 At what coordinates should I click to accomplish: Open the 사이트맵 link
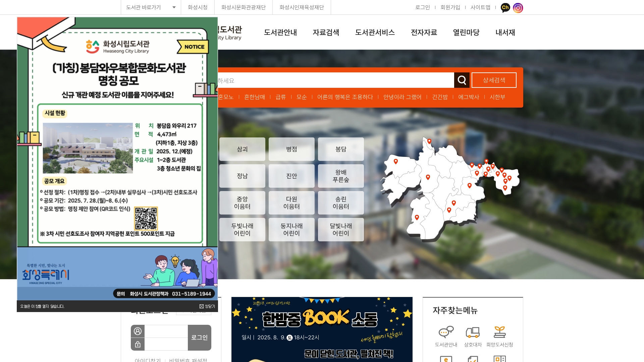coord(480,7)
